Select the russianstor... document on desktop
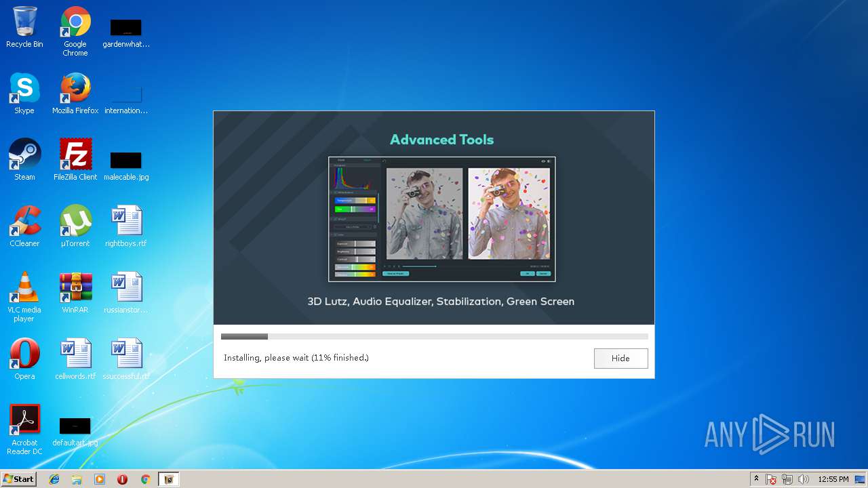This screenshot has width=868, height=488. [126, 293]
